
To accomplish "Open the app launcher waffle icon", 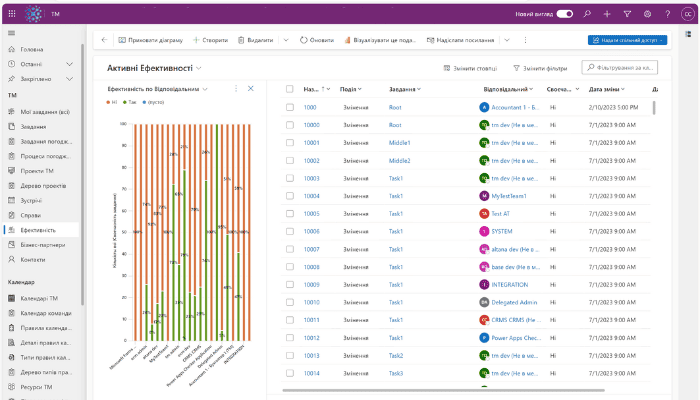I will pyautogui.click(x=12, y=14).
